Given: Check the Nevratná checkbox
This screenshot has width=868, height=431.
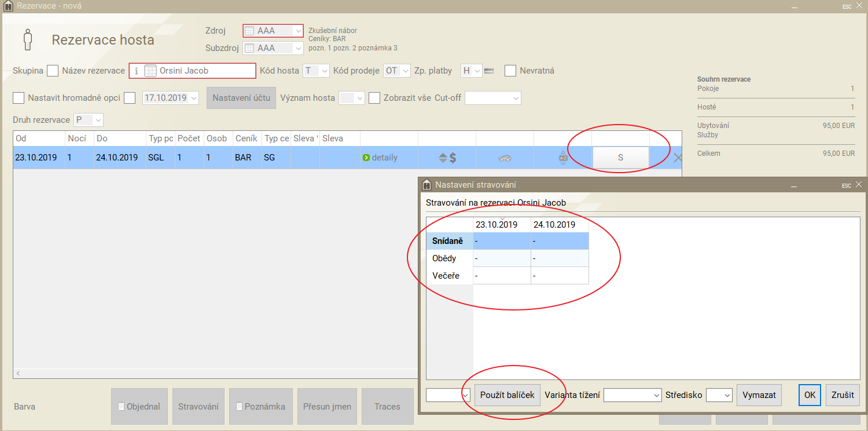Looking at the screenshot, I should click(x=510, y=71).
